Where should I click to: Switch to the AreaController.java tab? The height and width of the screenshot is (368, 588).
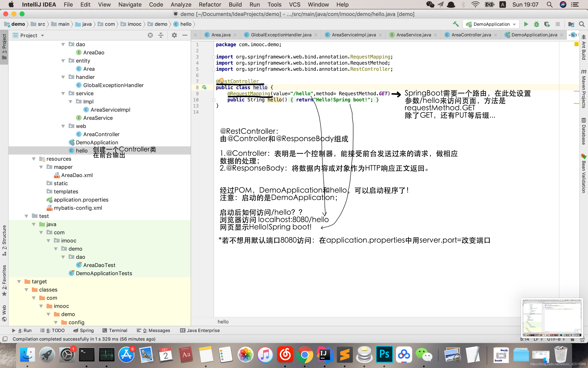pyautogui.click(x=471, y=35)
